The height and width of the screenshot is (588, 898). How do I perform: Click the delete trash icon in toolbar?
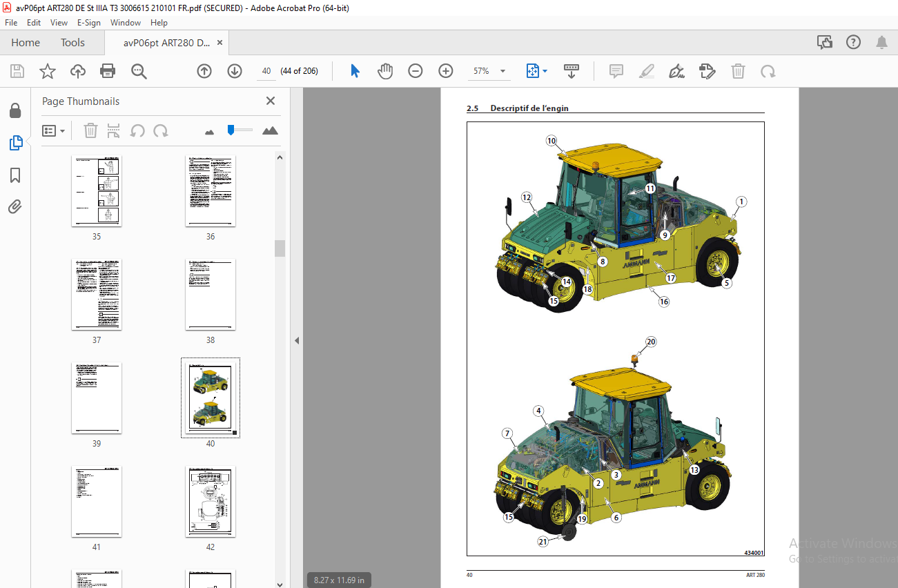pos(738,71)
